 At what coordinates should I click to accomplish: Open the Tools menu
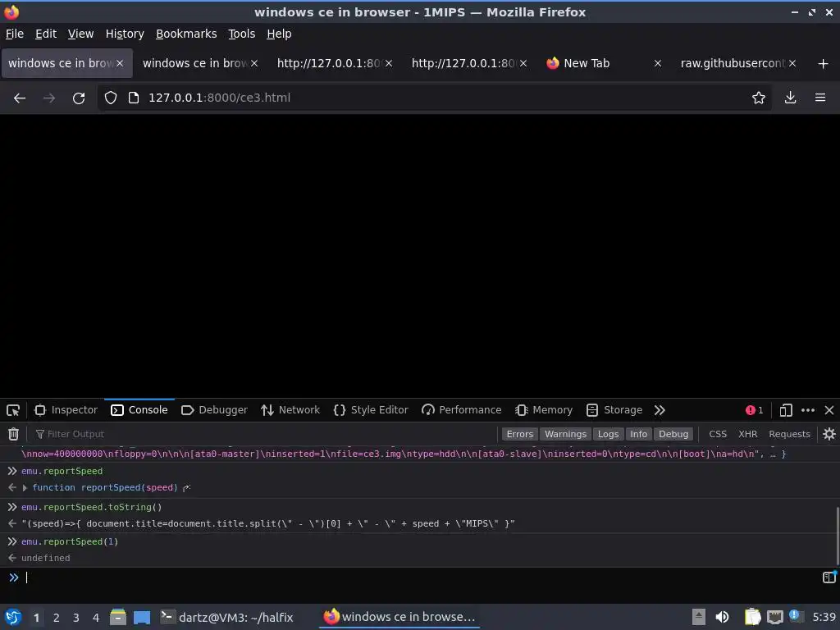coord(242,34)
